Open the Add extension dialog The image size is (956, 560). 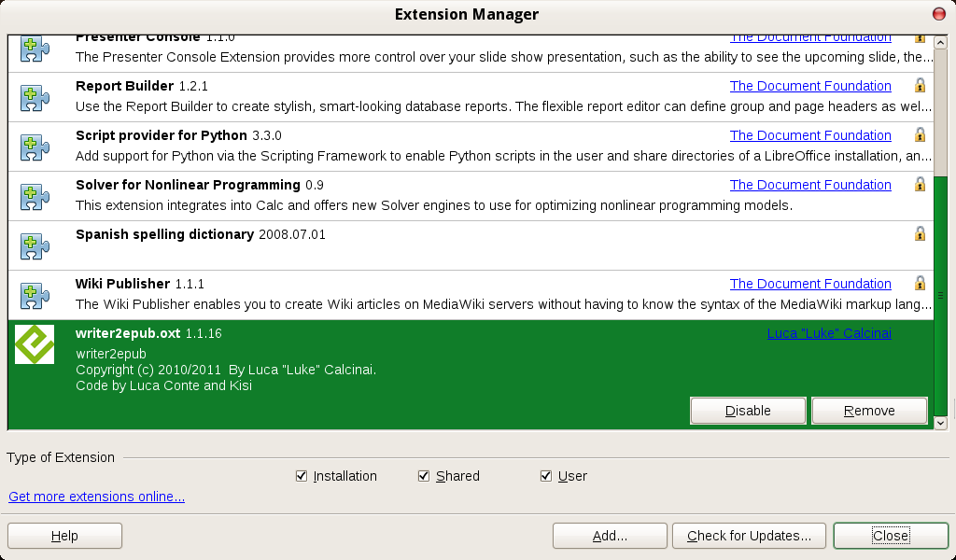609,535
